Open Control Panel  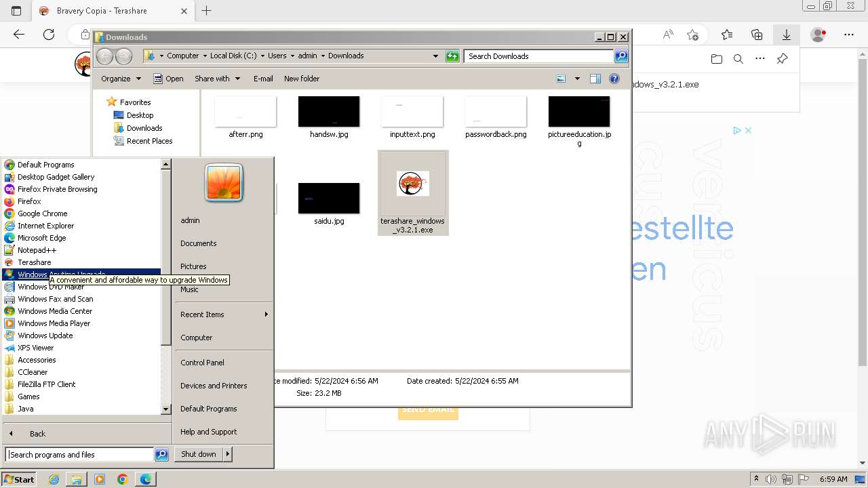tap(202, 363)
